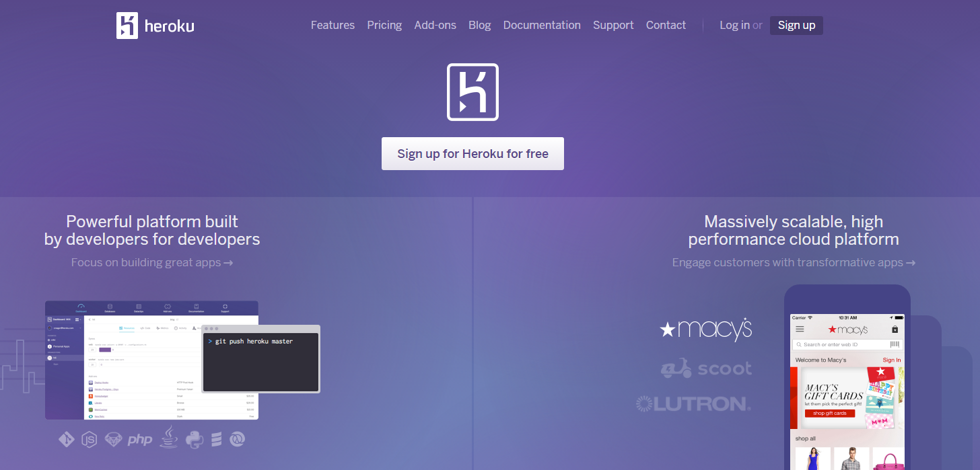Screen dimensions: 980x470
Task: Follow the Engage customers with transformative apps link
Action: 794,262
